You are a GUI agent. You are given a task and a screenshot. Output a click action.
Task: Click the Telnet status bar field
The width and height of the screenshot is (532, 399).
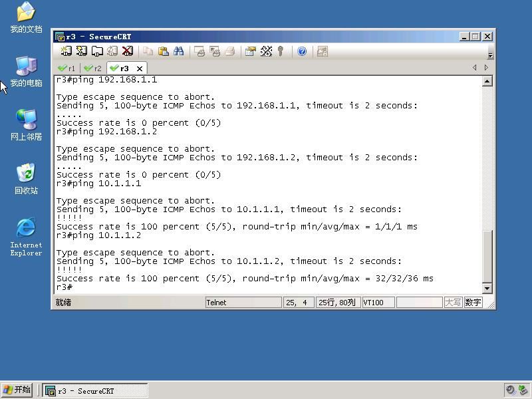pyautogui.click(x=243, y=303)
